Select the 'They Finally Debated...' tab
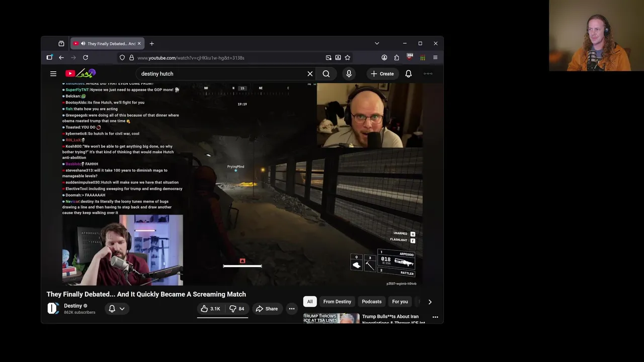 click(x=107, y=44)
